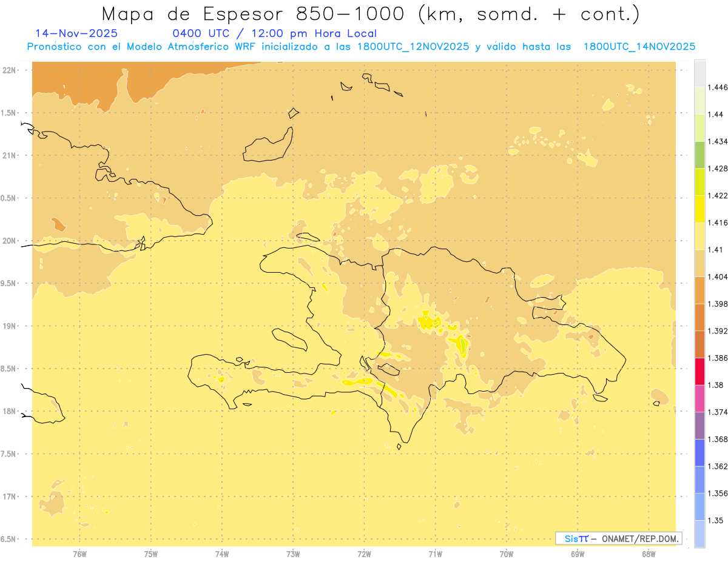Click the latitude label '20N'
The image size is (728, 562).
click(9, 241)
